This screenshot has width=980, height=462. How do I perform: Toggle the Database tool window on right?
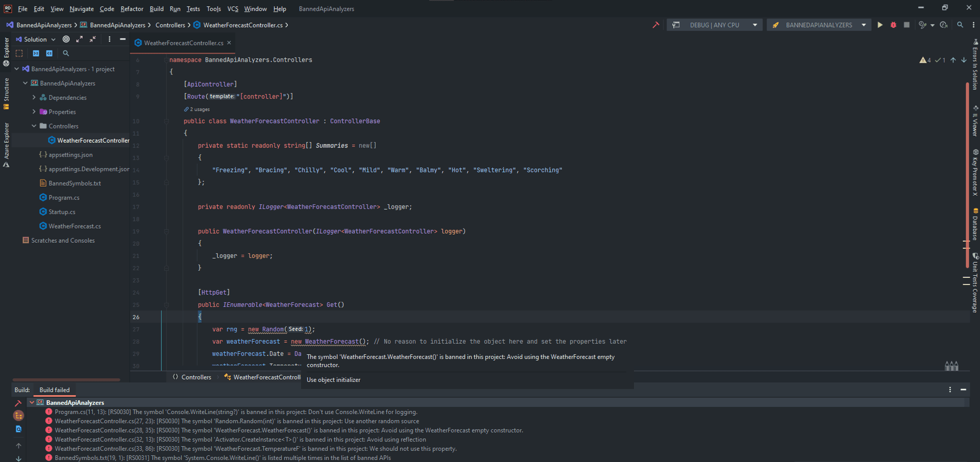[975, 224]
